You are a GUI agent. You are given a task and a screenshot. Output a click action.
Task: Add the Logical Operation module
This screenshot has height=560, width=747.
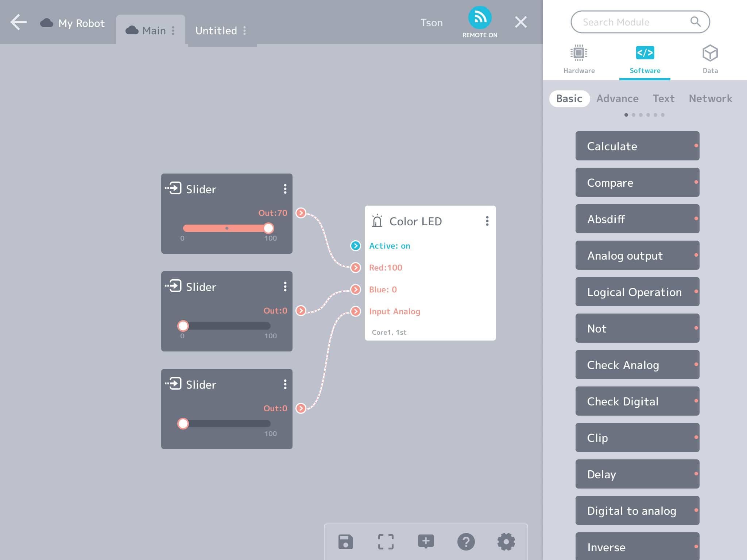[x=637, y=292]
